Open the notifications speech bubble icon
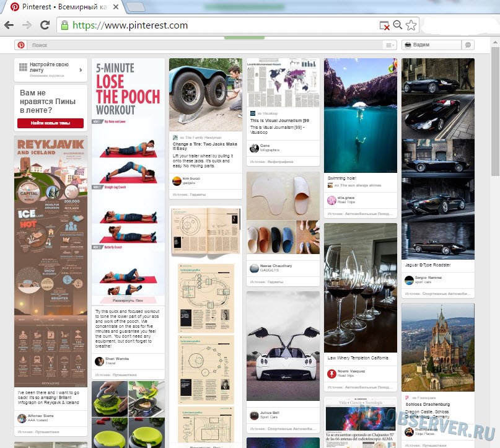The width and height of the screenshot is (500, 448). [x=468, y=45]
